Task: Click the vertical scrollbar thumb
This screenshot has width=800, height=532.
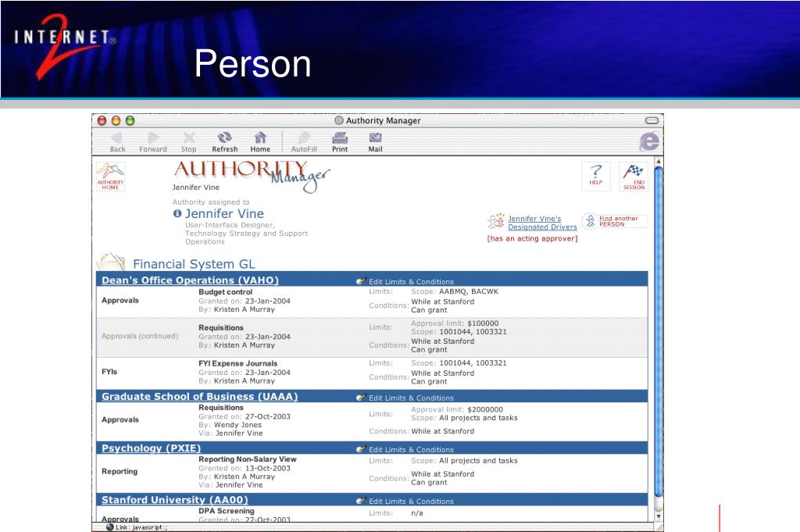Action: pos(658,330)
